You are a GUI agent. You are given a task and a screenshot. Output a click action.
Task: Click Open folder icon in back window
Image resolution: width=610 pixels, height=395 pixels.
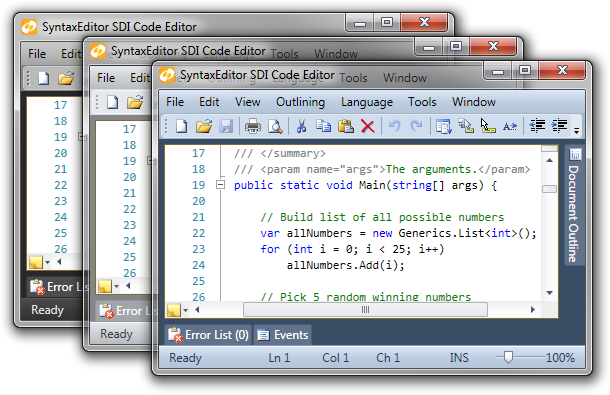point(66,78)
